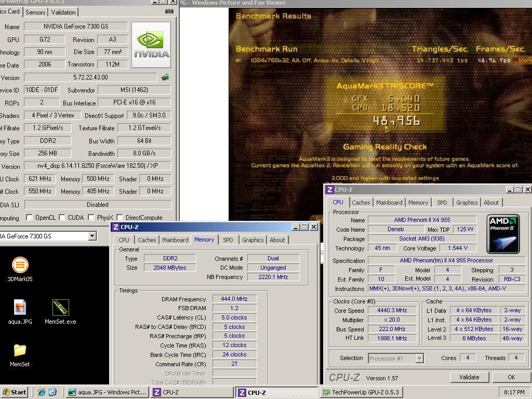Click the Subvendor field MSI (1462)
532x399 pixels.
(135, 90)
